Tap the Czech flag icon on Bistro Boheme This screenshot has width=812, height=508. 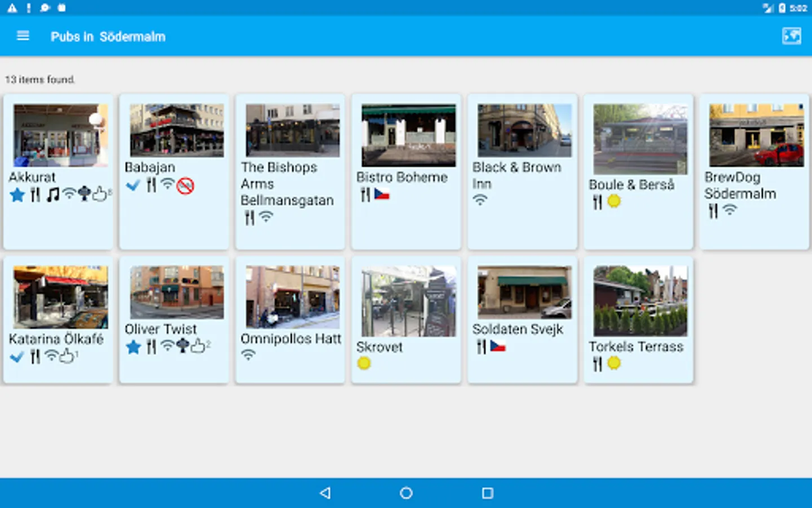pos(382,194)
